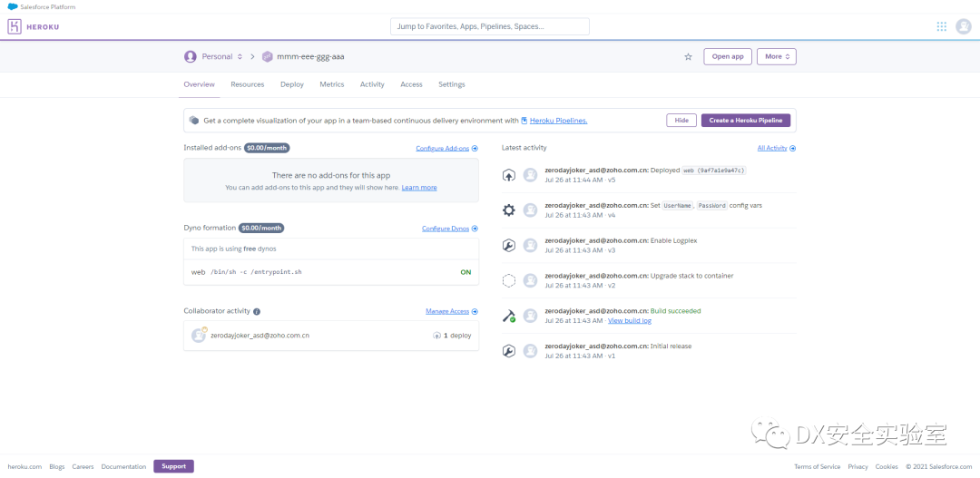This screenshot has height=478, width=980.
Task: Click the collaborator avatar for zerodayjoker_asd
Action: 198,336
